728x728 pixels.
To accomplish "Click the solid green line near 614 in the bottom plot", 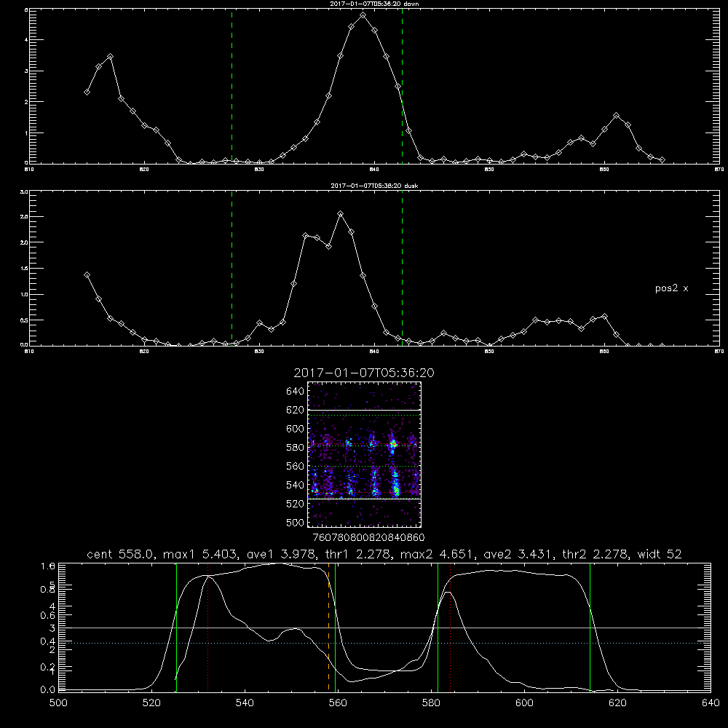I will click(x=590, y=627).
